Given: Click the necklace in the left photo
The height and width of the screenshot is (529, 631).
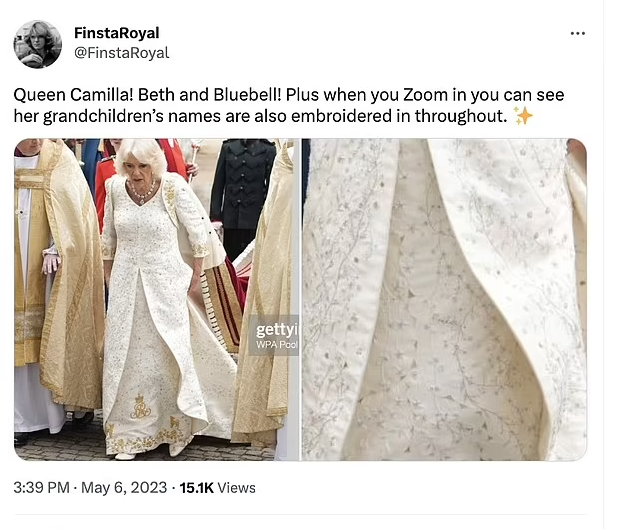Looking at the screenshot, I should click(x=141, y=191).
